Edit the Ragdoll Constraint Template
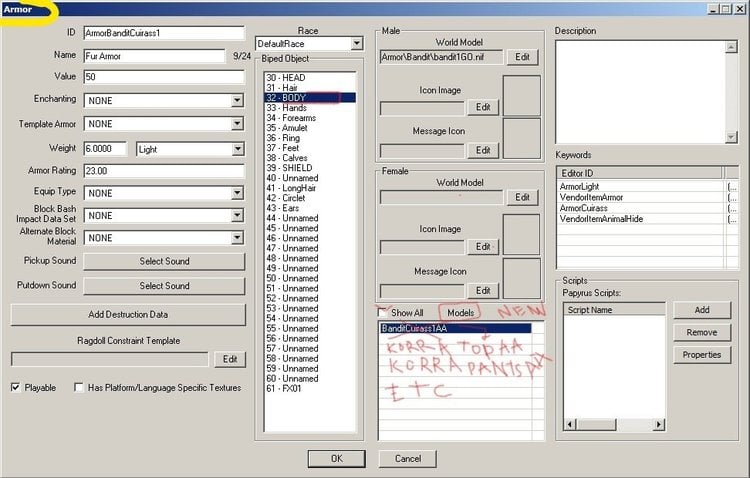Viewport: 750px width, 478px height. point(230,359)
